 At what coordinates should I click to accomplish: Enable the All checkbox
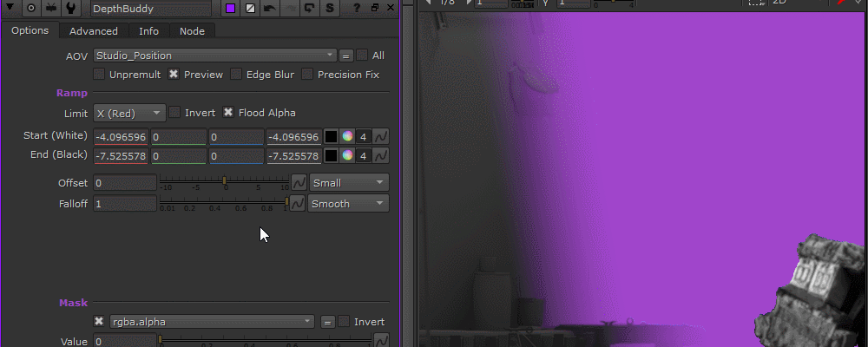(362, 55)
